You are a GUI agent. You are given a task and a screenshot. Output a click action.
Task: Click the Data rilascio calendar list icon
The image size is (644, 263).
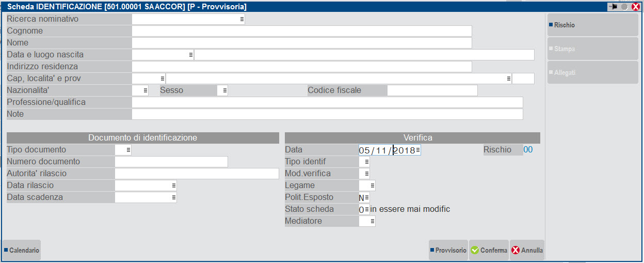(173, 185)
